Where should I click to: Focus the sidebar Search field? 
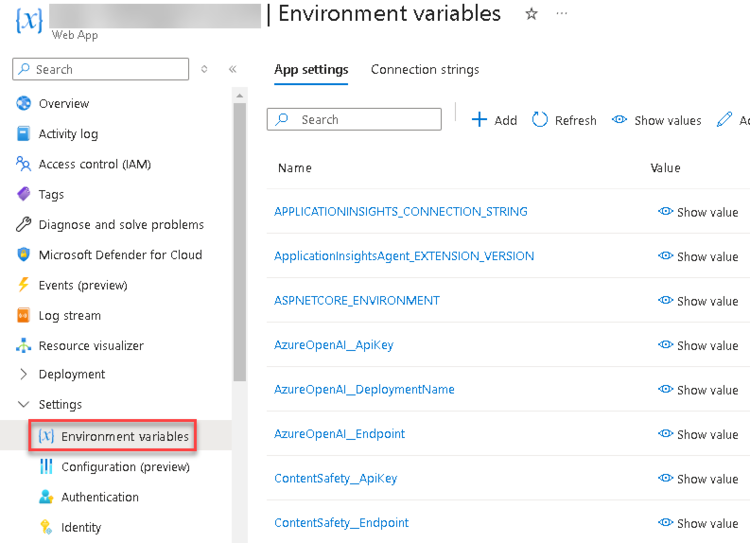[100, 69]
